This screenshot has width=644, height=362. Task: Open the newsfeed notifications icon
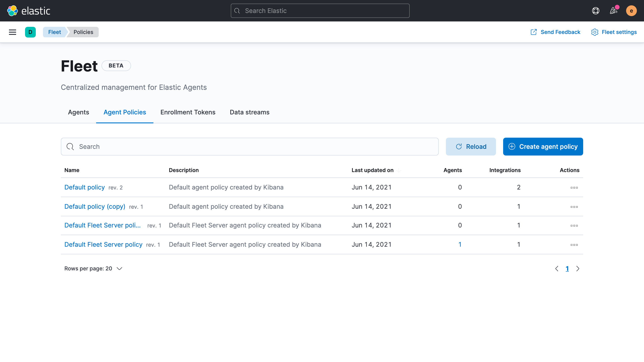(614, 11)
